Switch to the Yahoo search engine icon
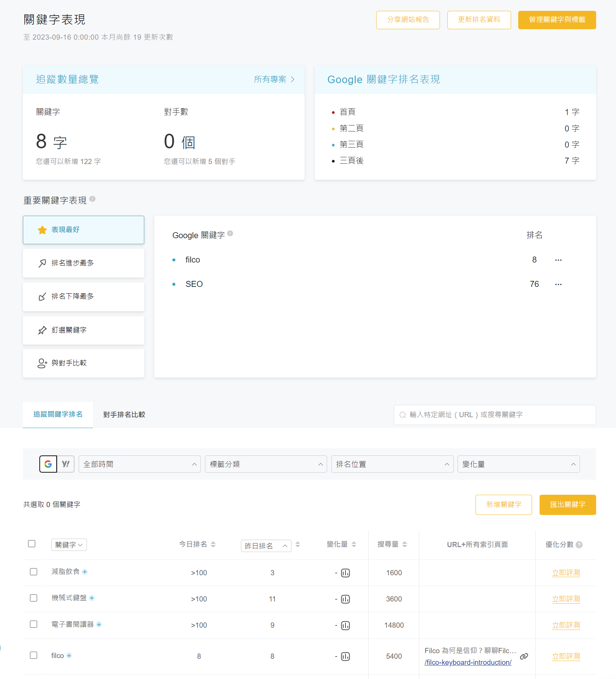The image size is (616, 679). pyautogui.click(x=66, y=464)
